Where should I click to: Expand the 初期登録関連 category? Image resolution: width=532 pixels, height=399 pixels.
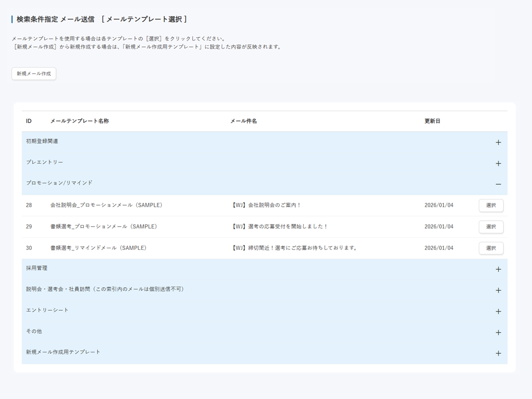pos(498,142)
